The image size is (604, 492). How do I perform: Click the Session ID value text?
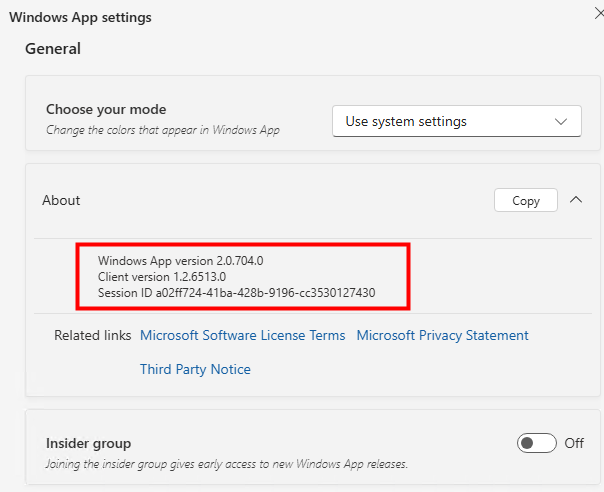tap(236, 293)
